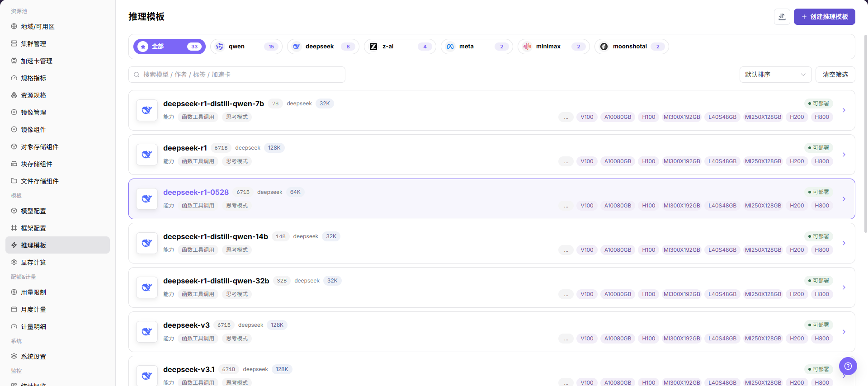The image size is (868, 386).
Task: Filter templates by z-ai
Action: [x=400, y=47]
